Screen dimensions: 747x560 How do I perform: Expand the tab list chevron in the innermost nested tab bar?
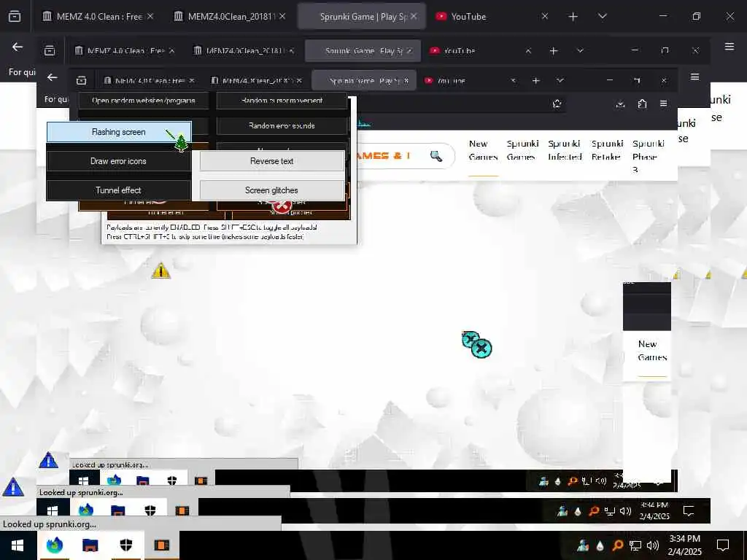pyautogui.click(x=560, y=80)
